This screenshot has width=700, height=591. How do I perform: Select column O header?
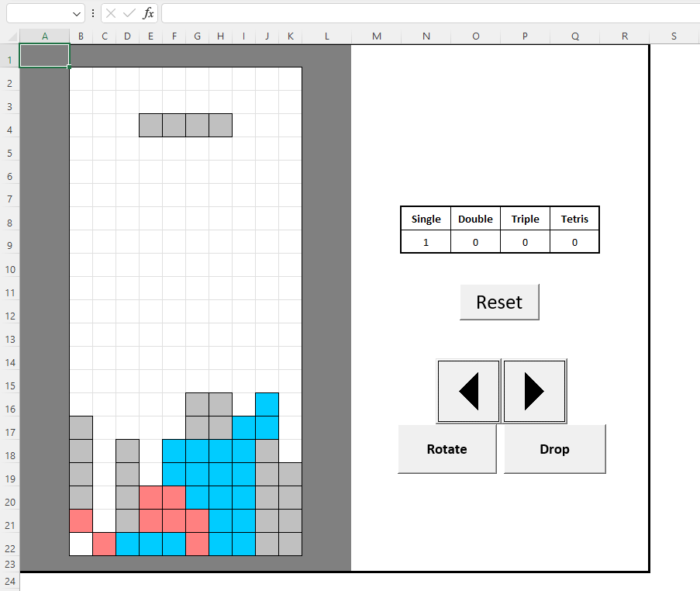point(476,36)
